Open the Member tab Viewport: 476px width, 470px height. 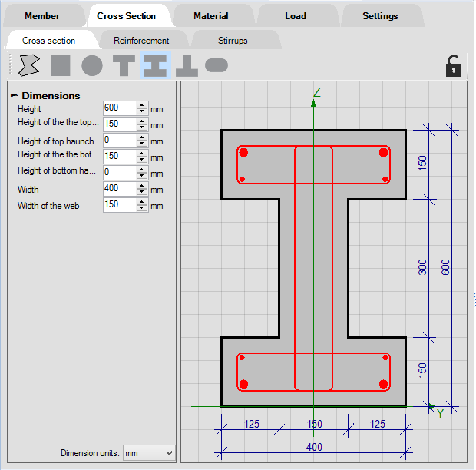pos(42,16)
